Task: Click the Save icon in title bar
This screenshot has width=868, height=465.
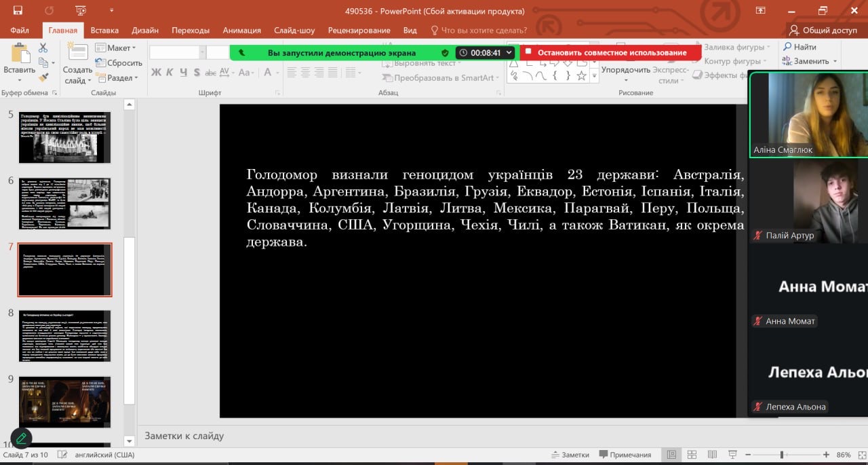Action: (x=18, y=11)
